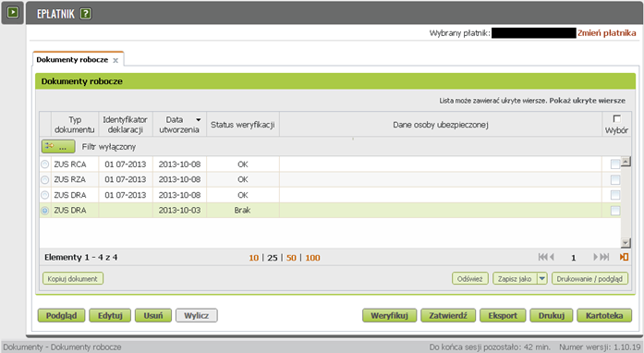The image size is (644, 353).
Task: Open Drukowanie / podgląd
Action: coord(589,279)
